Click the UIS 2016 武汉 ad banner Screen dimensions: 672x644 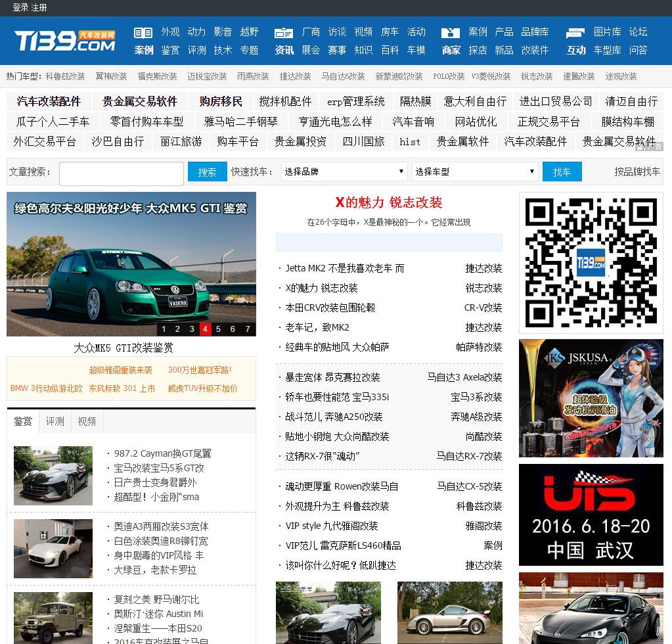[x=591, y=515]
